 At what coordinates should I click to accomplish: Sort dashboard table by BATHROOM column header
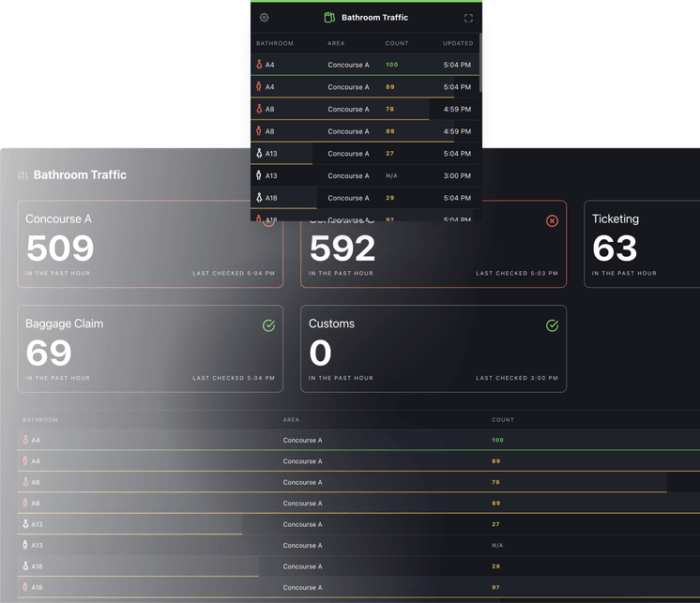pyautogui.click(x=40, y=420)
